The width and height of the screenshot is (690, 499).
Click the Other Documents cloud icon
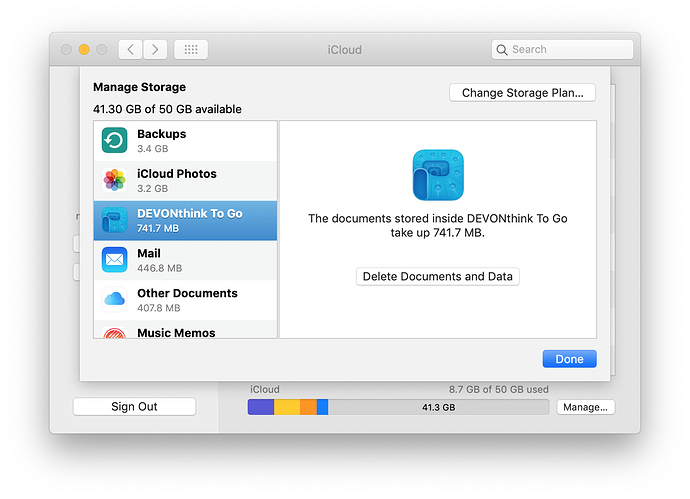[x=114, y=299]
